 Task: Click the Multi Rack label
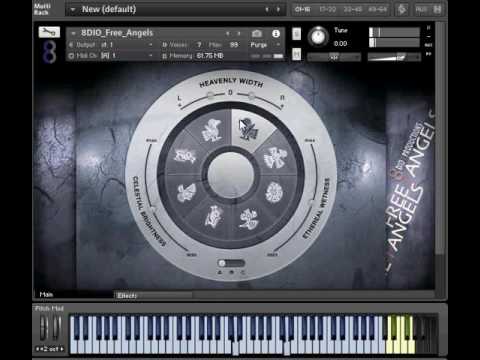42,9
